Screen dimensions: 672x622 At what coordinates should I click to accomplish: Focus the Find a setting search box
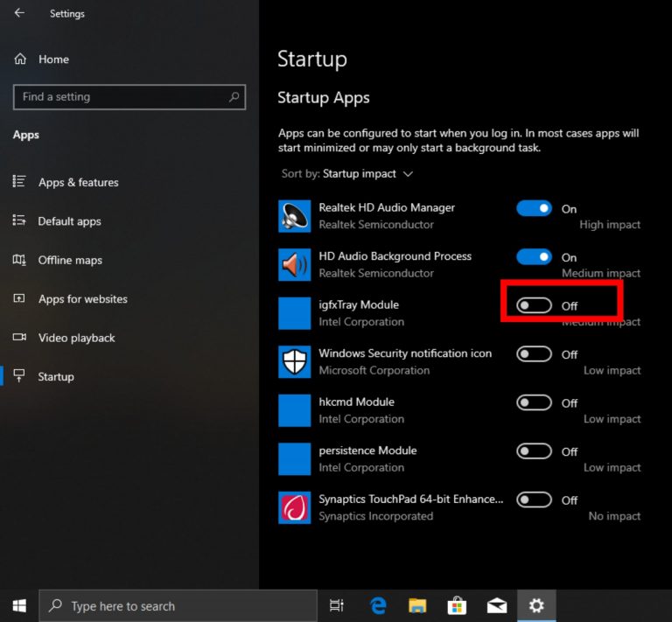pyautogui.click(x=129, y=97)
